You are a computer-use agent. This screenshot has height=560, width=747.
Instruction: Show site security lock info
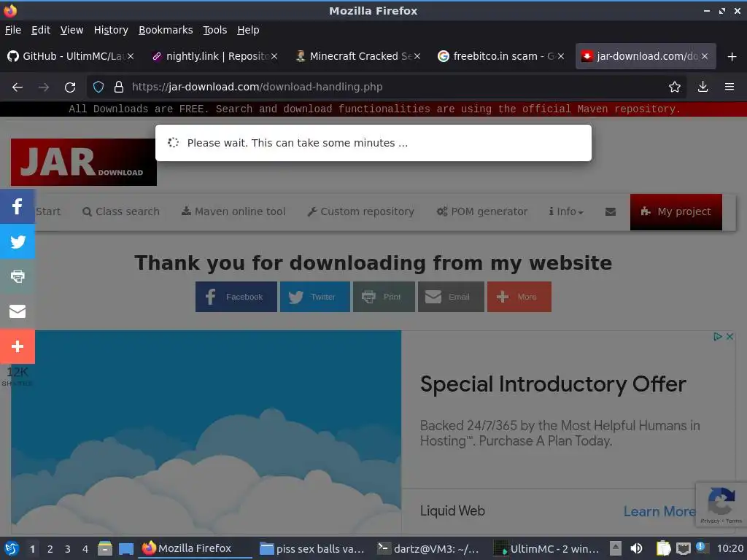tap(119, 87)
